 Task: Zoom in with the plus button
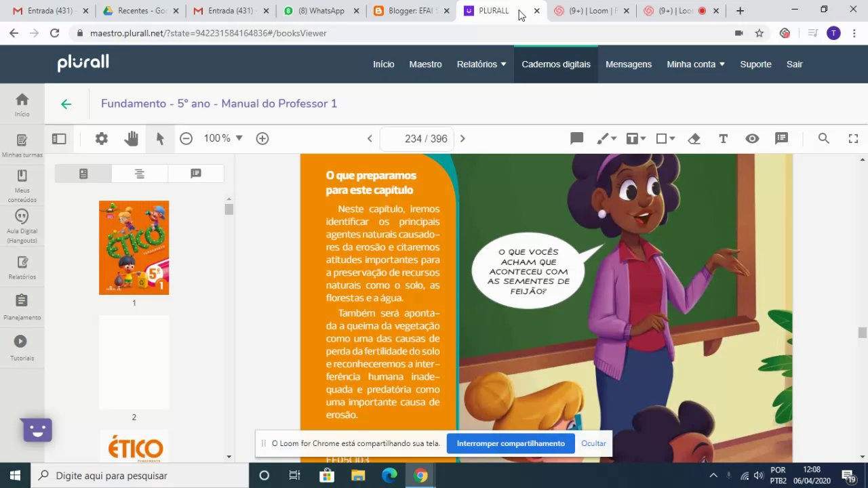click(262, 138)
